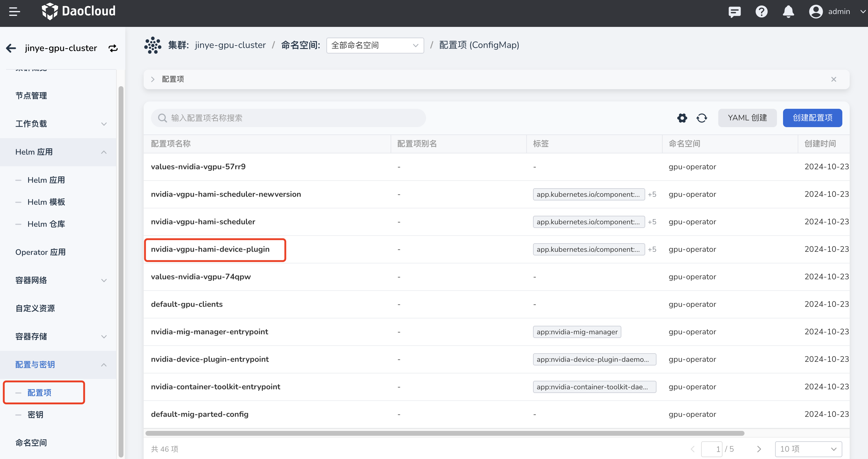Collapse the Helm 应用 sidebar group
Screen dimensions: 868x459
(104, 152)
